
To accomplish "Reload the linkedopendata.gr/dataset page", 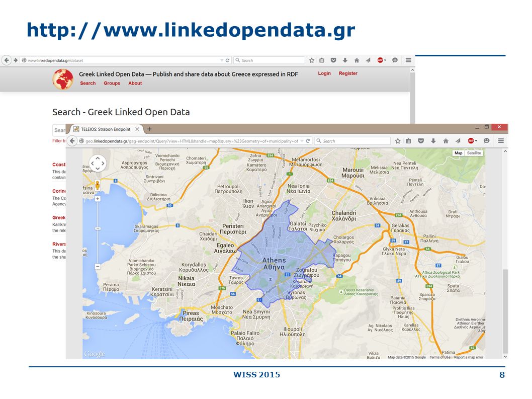I will 228,60.
